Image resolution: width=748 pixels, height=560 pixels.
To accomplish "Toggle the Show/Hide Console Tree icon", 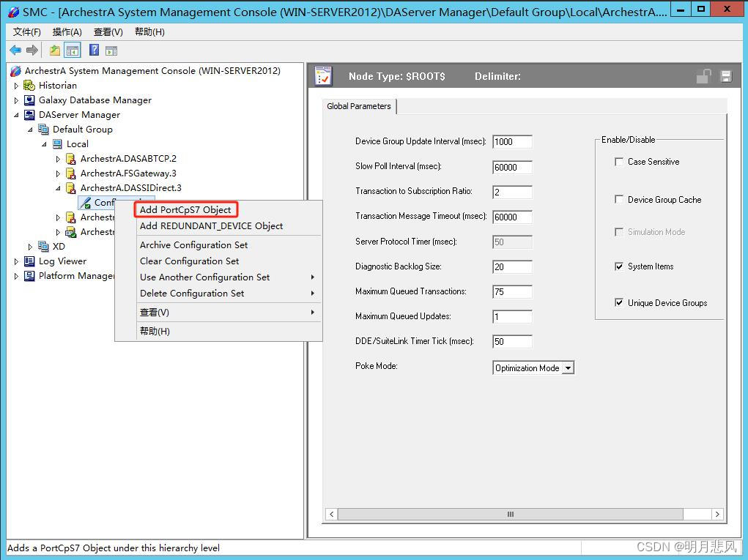I will [x=73, y=50].
